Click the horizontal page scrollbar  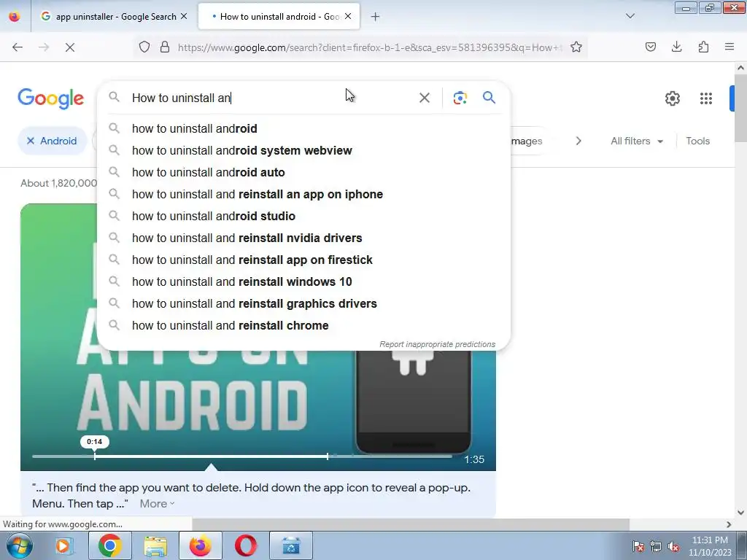coord(410,524)
